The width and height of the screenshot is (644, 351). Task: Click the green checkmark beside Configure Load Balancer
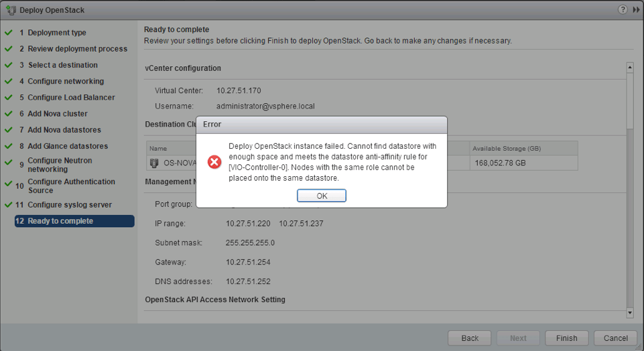click(x=8, y=97)
